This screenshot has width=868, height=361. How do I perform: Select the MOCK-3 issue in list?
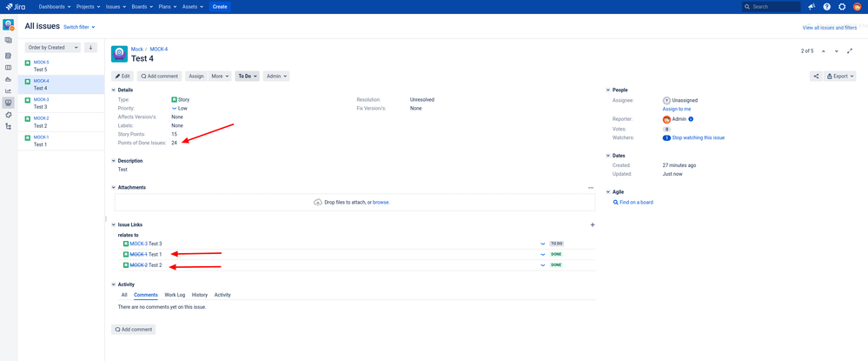click(61, 104)
